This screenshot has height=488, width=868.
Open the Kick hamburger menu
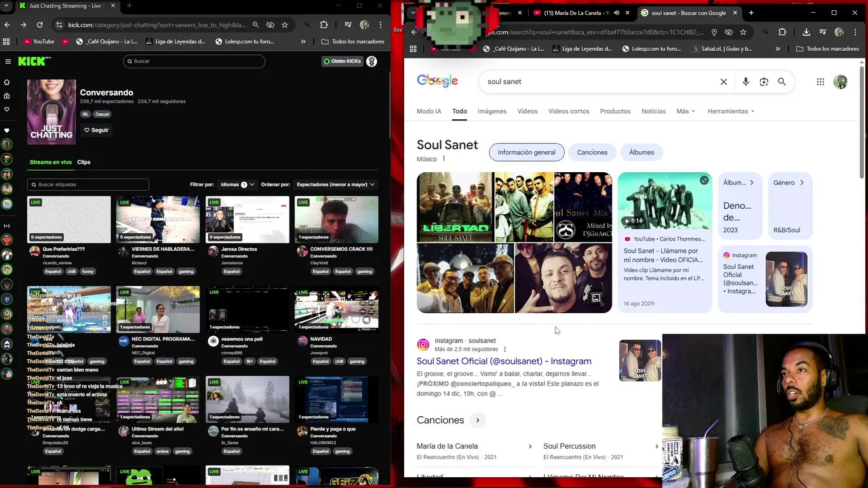click(x=7, y=61)
